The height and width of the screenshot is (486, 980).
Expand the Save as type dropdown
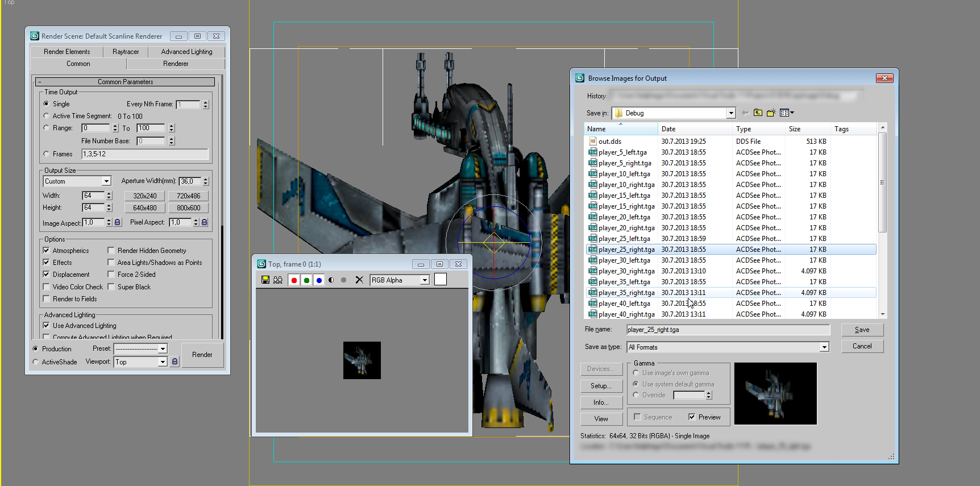[824, 347]
